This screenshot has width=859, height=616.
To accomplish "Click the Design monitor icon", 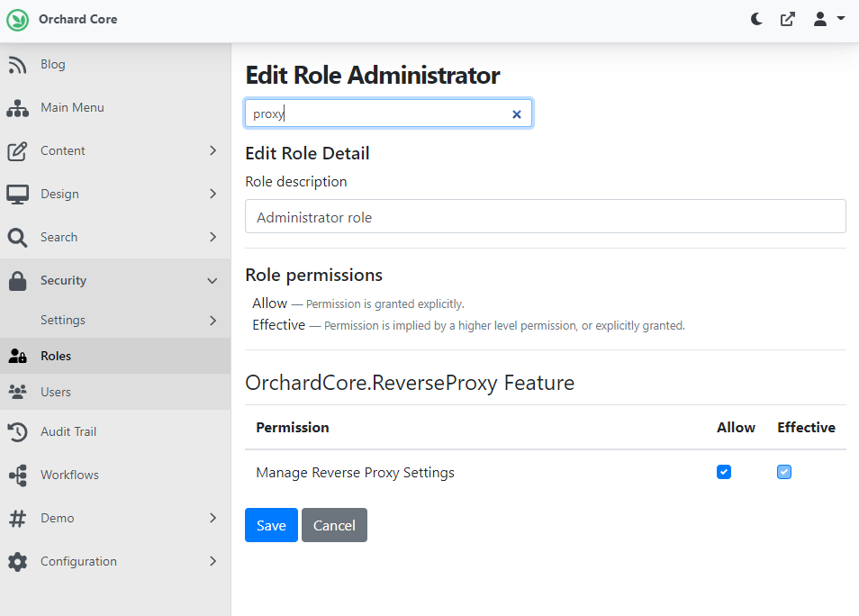I will click(x=17, y=195).
